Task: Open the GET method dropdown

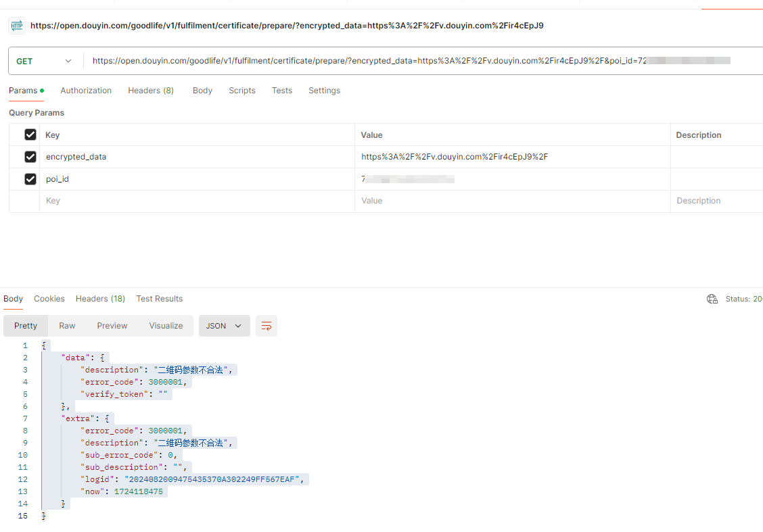Action: pyautogui.click(x=44, y=61)
